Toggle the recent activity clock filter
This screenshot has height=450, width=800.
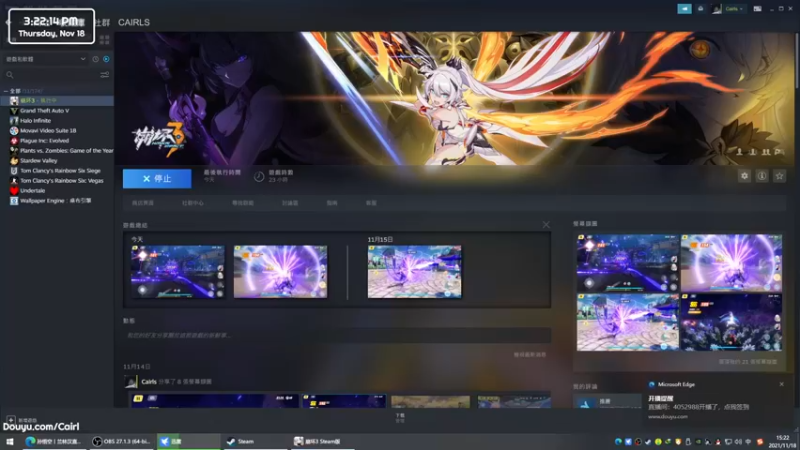95,59
